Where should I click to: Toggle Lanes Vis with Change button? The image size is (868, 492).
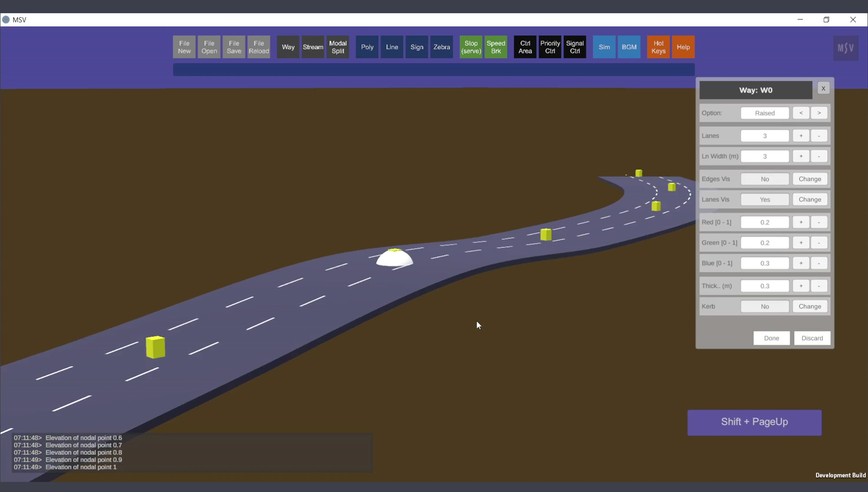tap(810, 199)
